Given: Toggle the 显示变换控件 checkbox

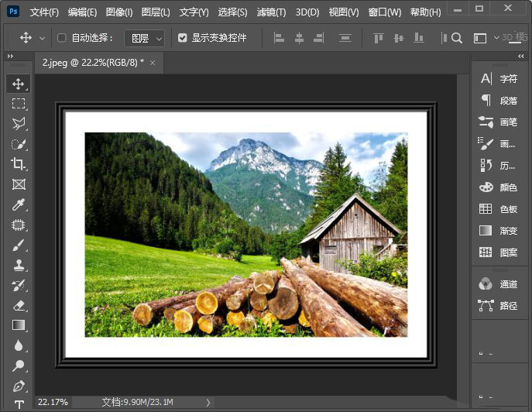Looking at the screenshot, I should (x=182, y=37).
